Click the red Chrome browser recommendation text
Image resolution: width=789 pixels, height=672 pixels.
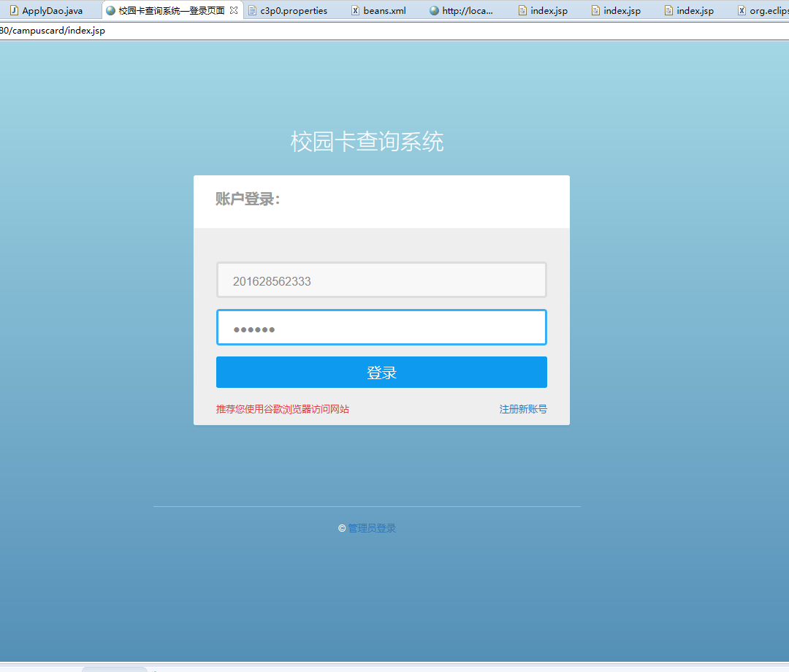(281, 408)
